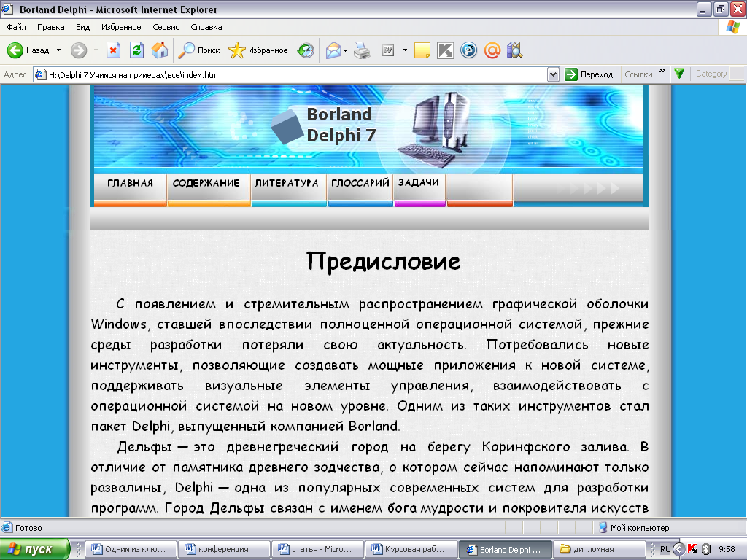
Task: Open the ГЛАВНАЯ page tab
Action: (x=130, y=190)
